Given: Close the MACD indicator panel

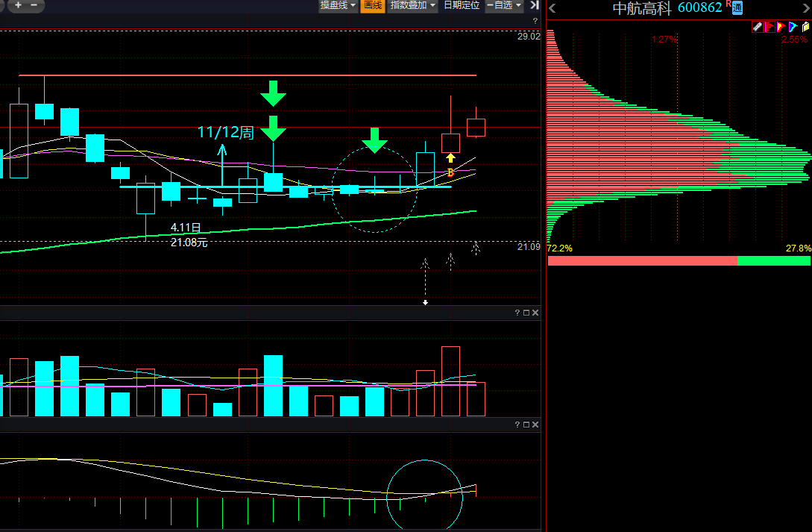Looking at the screenshot, I should coord(535,425).
